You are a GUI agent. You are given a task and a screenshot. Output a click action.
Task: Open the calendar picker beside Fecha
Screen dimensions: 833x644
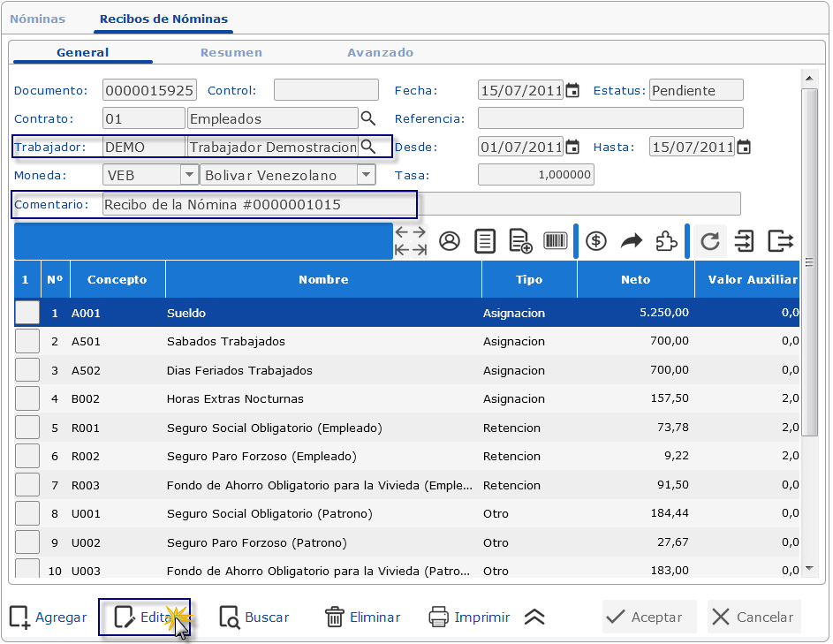click(572, 90)
